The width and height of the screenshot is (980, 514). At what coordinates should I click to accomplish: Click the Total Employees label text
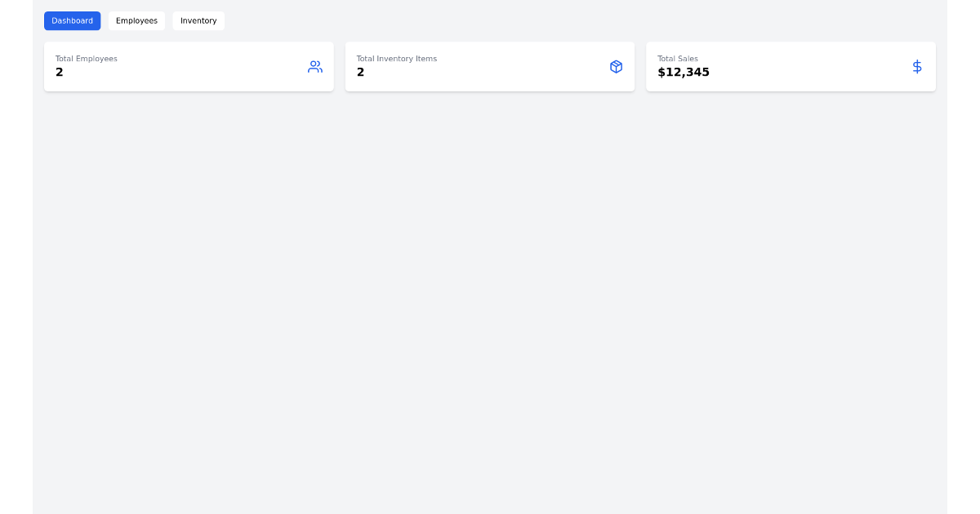86,59
